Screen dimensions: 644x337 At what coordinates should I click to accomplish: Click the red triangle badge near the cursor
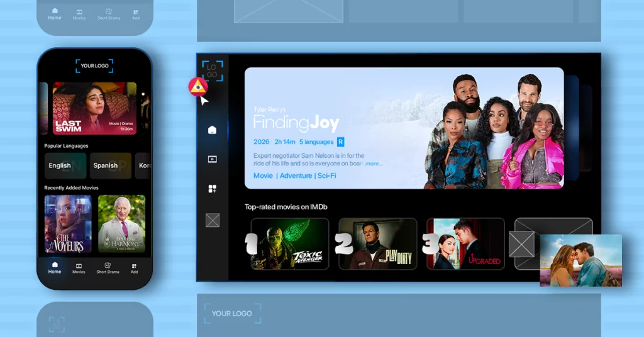click(x=198, y=87)
